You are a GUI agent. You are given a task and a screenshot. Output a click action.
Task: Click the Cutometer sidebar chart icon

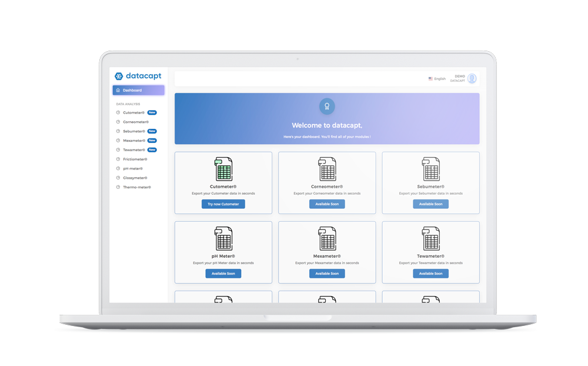coord(118,112)
